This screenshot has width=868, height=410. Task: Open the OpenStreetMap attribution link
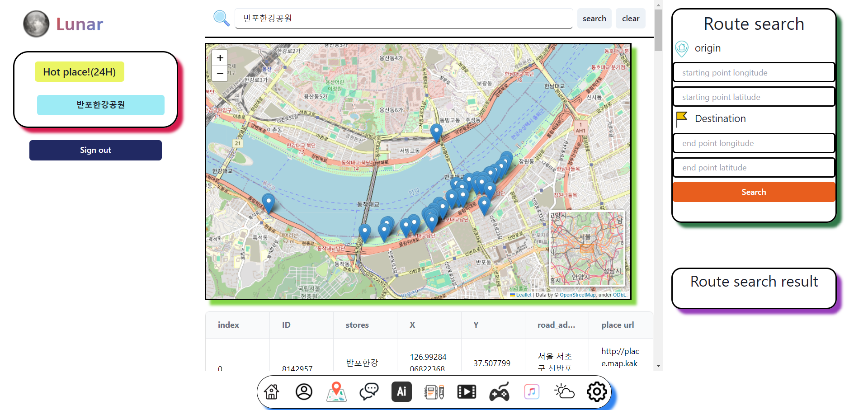point(578,295)
